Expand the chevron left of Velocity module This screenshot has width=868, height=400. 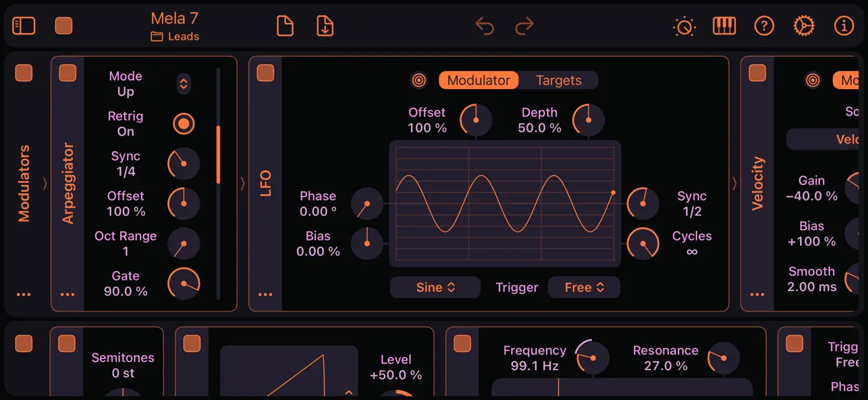[735, 183]
